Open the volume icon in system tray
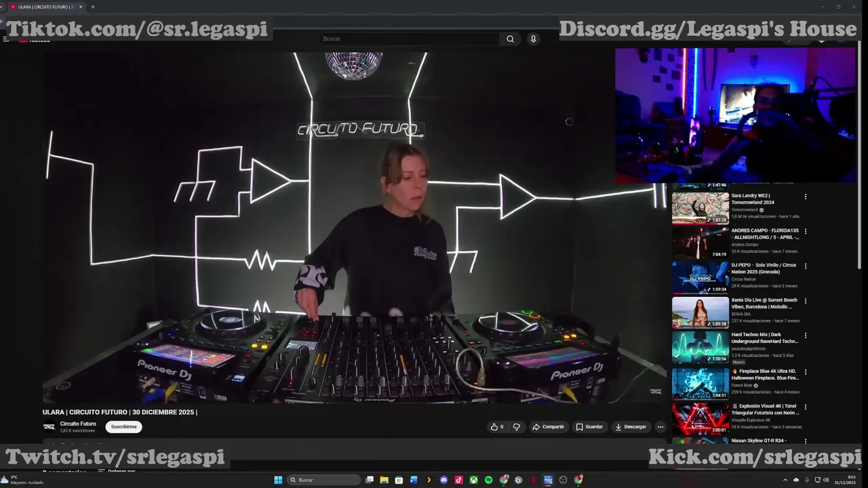Image resolution: width=868 pixels, height=488 pixels. click(826, 480)
